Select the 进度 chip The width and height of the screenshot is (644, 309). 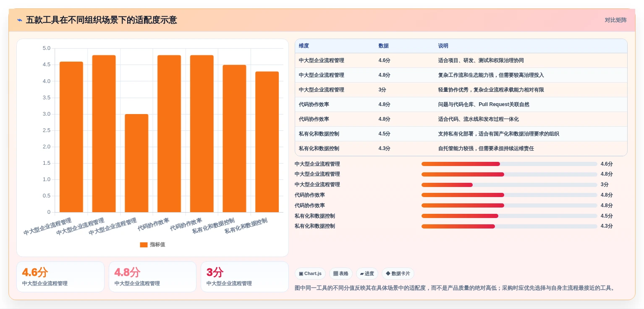[367, 274]
